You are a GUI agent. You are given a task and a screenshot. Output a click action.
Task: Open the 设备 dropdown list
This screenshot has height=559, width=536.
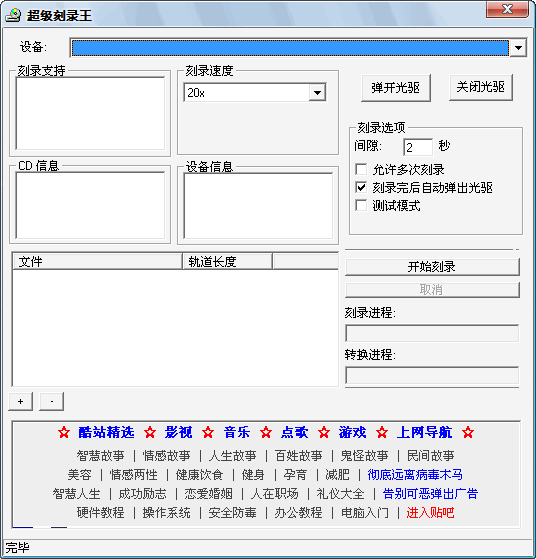518,47
